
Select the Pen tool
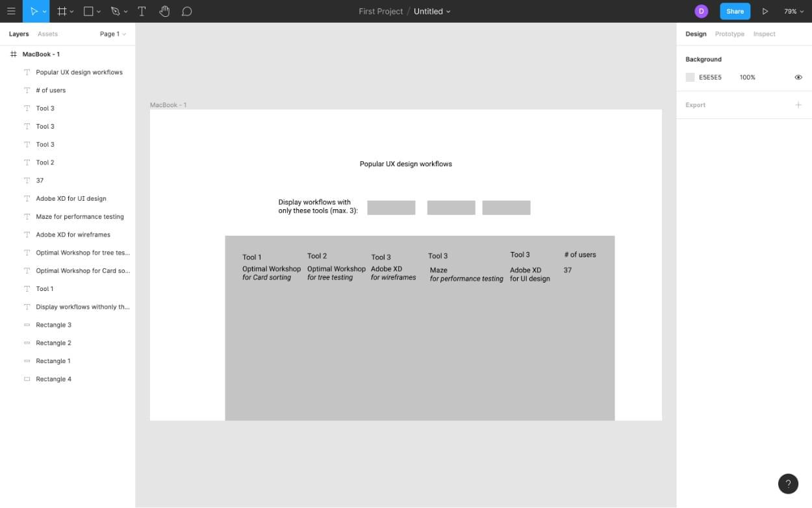pos(116,11)
